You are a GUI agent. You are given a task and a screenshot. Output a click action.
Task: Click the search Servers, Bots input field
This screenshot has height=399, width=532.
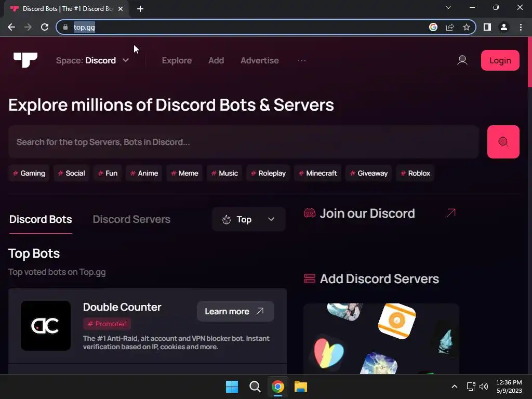[244, 142]
